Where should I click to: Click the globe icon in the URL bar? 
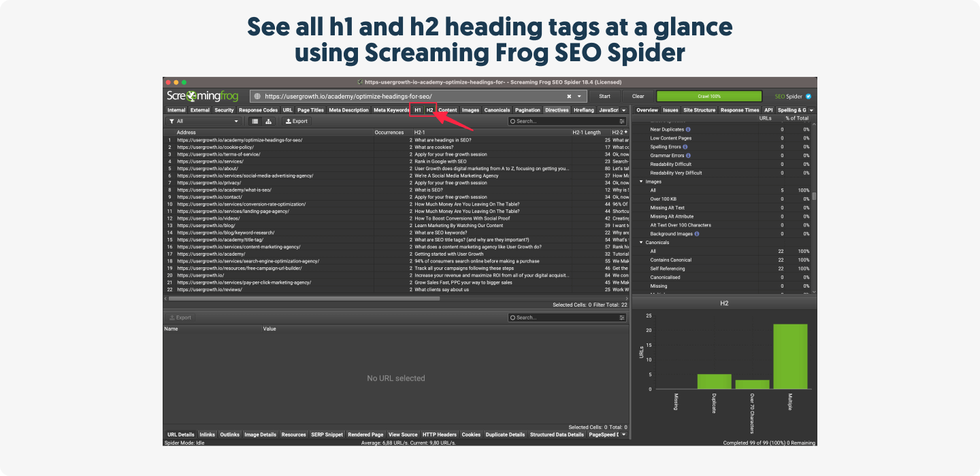[x=257, y=97]
